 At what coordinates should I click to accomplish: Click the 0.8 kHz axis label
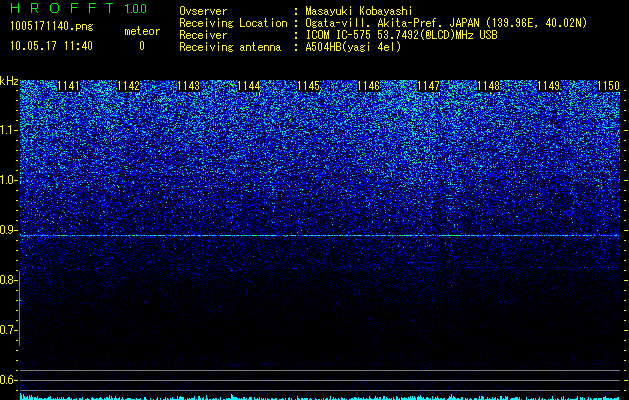coord(8,280)
